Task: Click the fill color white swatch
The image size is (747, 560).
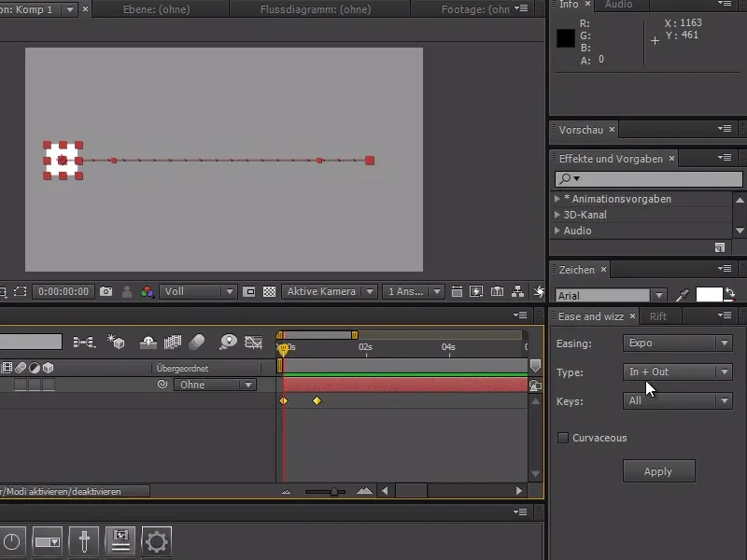Action: pos(709,295)
